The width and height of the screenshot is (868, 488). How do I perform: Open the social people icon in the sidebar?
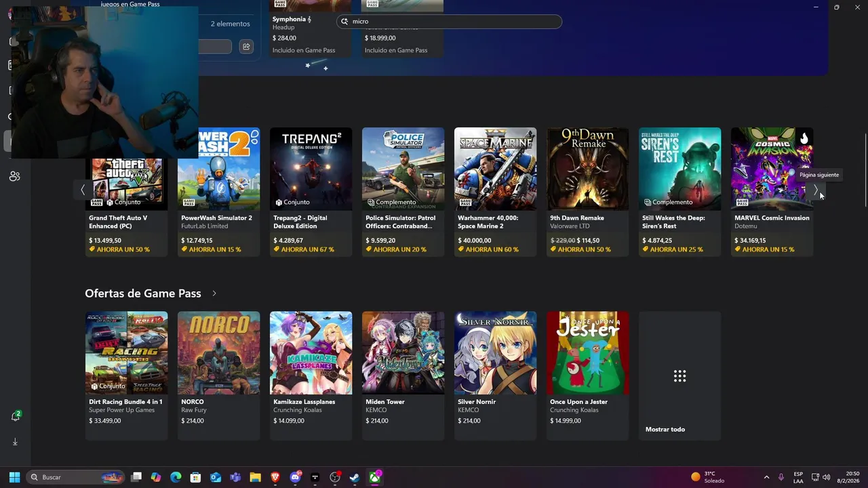(15, 176)
